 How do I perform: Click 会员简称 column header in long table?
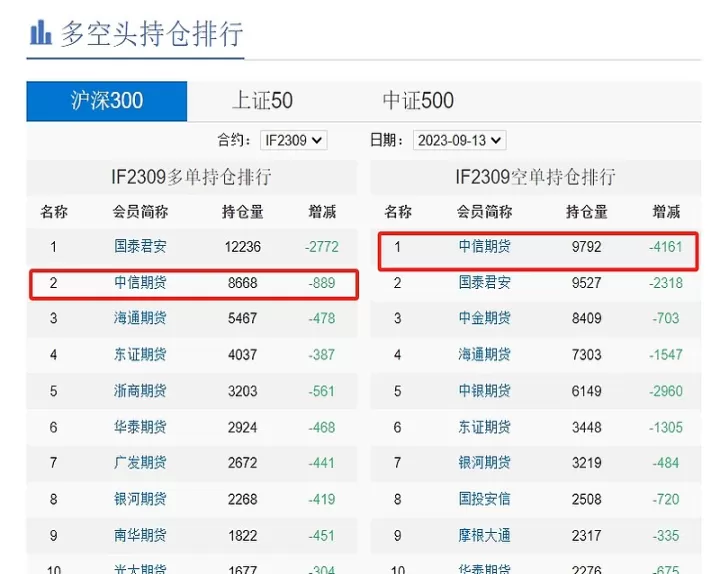140,212
